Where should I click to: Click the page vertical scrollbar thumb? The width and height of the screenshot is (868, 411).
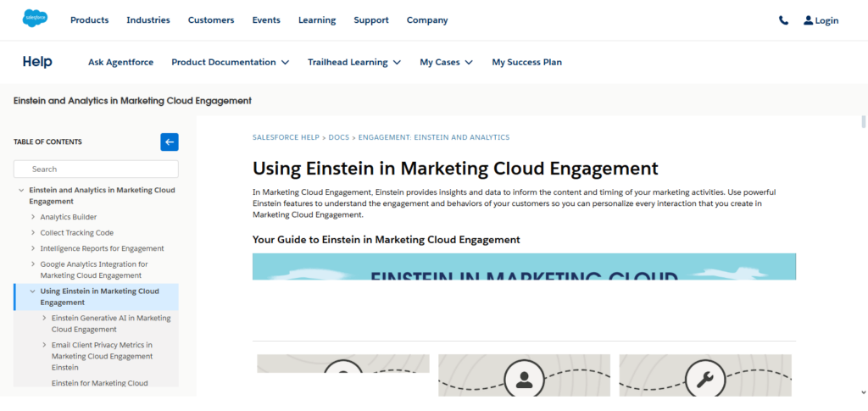coord(864,122)
